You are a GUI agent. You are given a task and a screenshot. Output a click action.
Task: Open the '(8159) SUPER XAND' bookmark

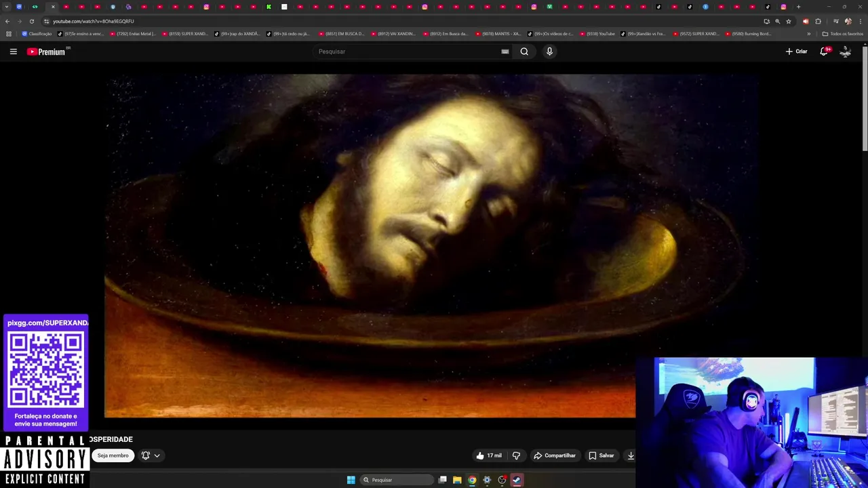click(x=184, y=34)
